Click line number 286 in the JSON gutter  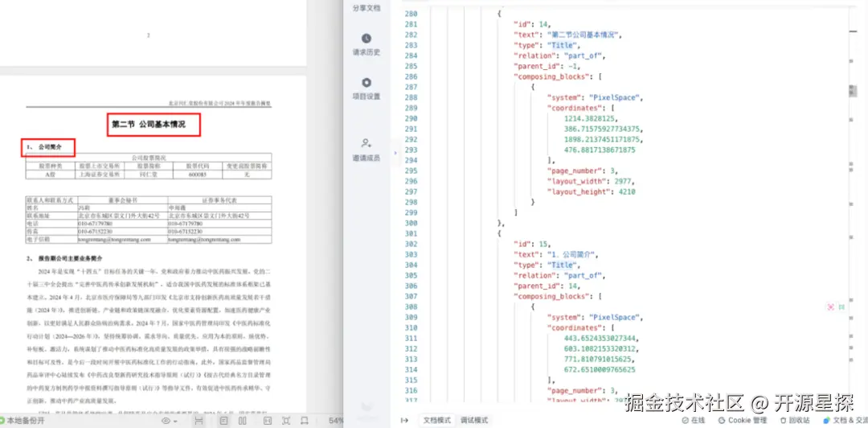410,76
